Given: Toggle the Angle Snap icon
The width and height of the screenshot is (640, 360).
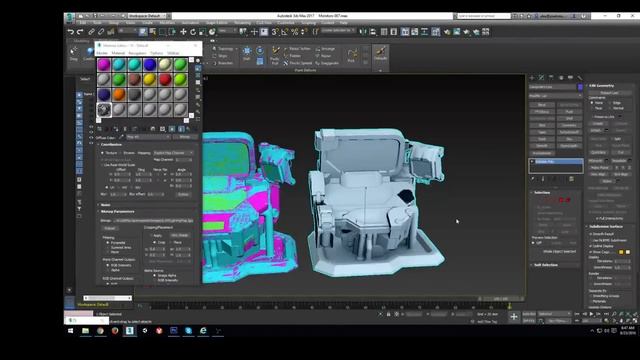Looking at the screenshot, I should tap(285, 32).
